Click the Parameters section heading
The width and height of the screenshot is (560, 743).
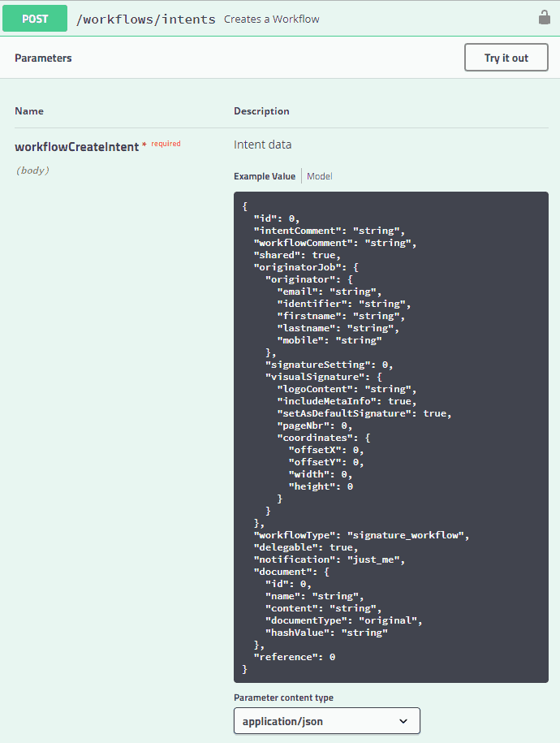pos(43,58)
